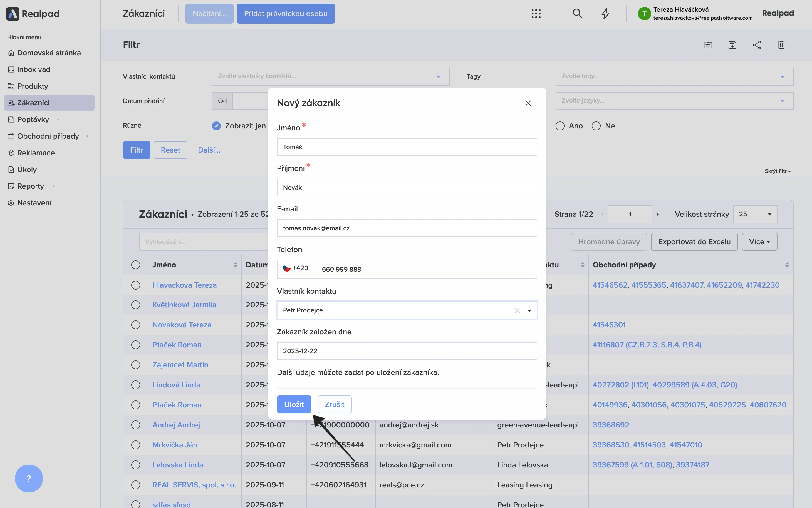Viewport: 812px width, 508px height.
Task: Click the search magnifier icon
Action: pos(577,14)
